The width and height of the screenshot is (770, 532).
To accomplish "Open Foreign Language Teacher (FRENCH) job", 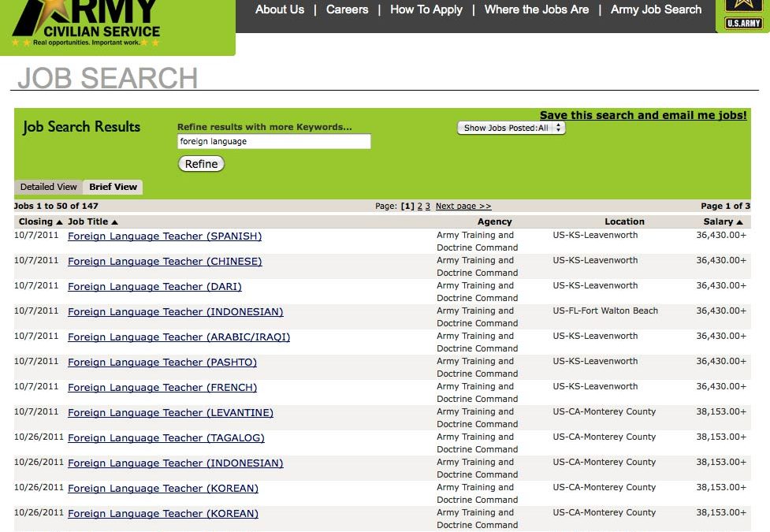I will pyautogui.click(x=162, y=388).
